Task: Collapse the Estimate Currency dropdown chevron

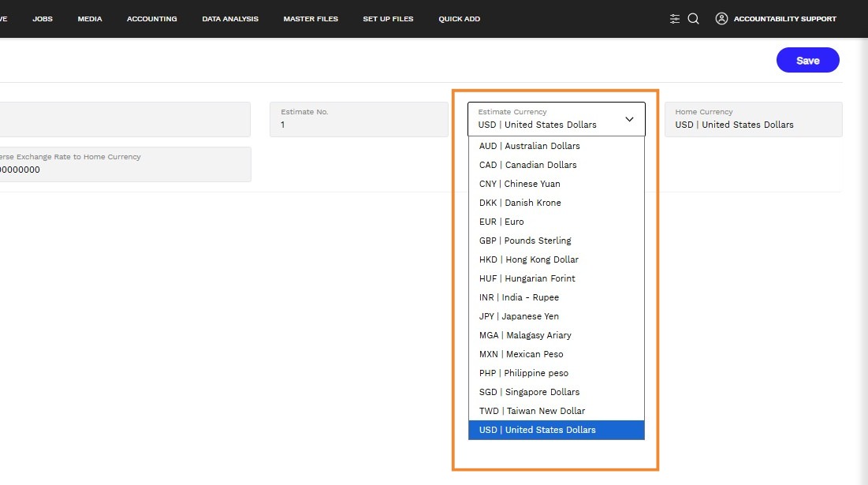Action: [629, 119]
